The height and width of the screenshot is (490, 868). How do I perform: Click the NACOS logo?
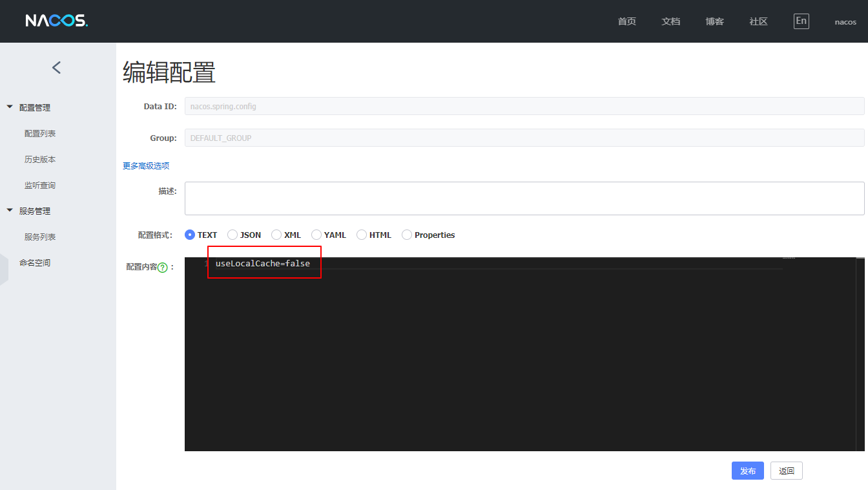coord(57,21)
